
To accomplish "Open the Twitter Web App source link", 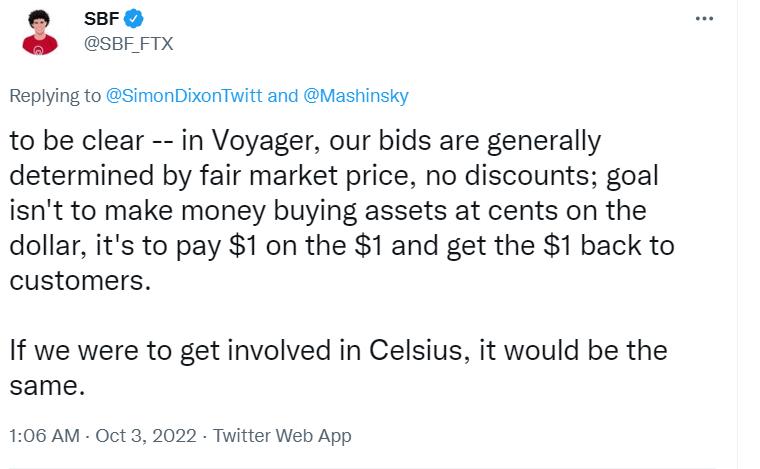I will pos(283,436).
